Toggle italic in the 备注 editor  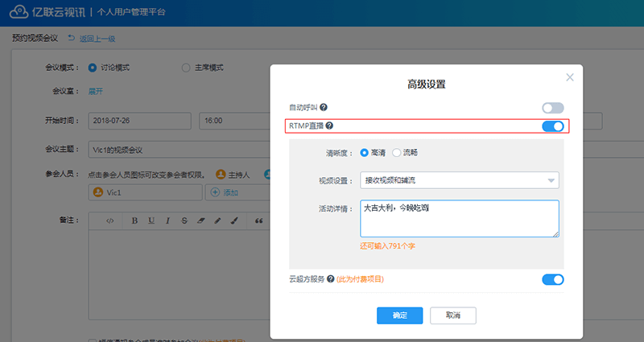point(167,220)
